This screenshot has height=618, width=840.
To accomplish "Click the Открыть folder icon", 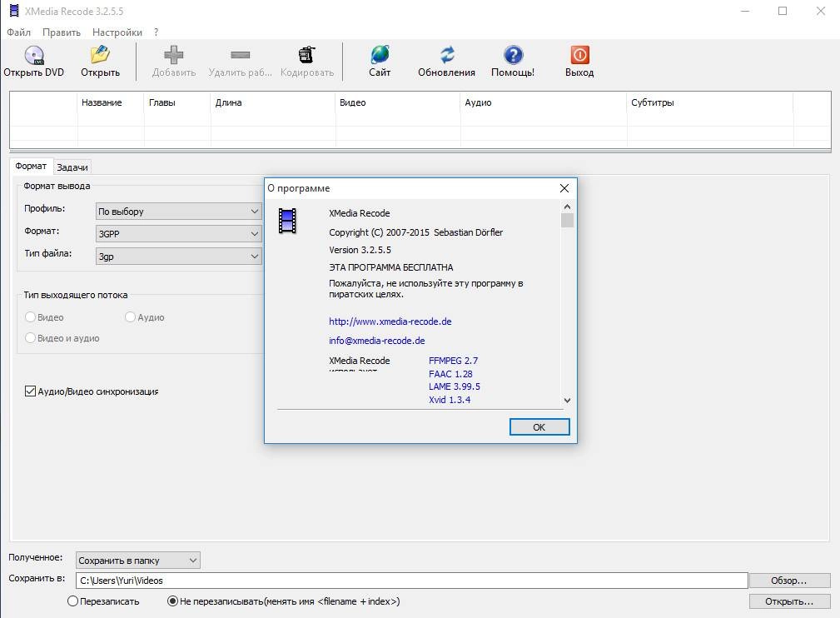I will [100, 55].
